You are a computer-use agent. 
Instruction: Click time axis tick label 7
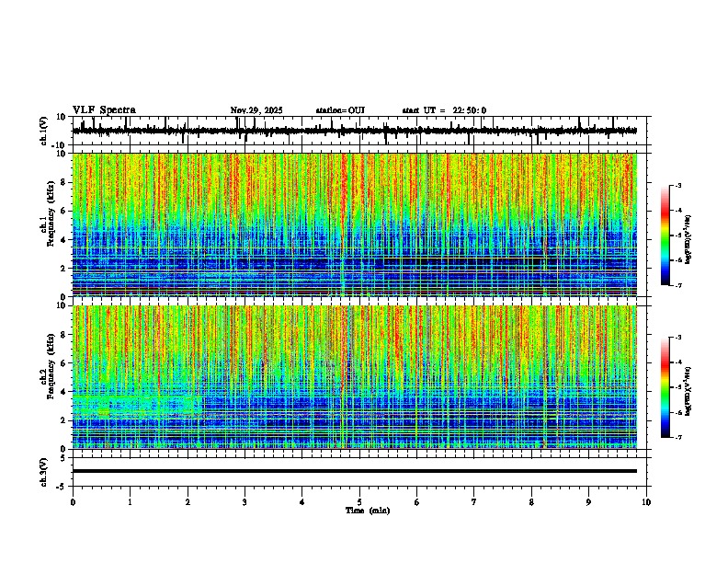coord(474,502)
